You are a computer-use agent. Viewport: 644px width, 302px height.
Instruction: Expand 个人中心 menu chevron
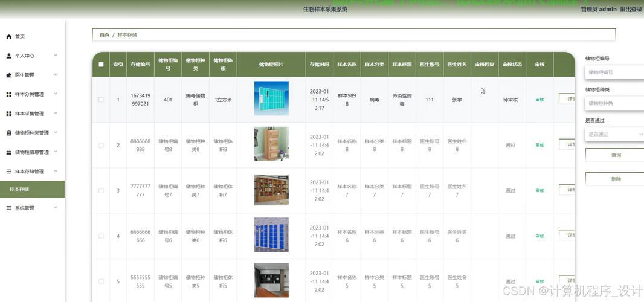tap(56, 56)
